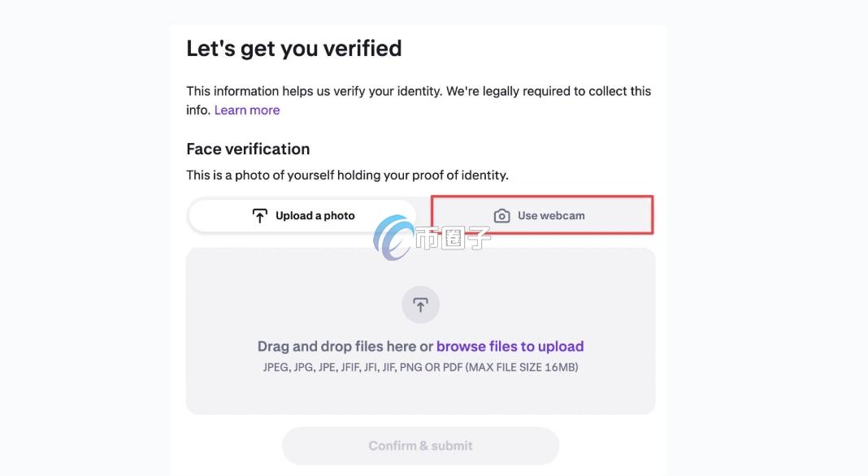Open the Learn more link
Image resolution: width=868 pixels, height=476 pixels.
[x=247, y=110]
